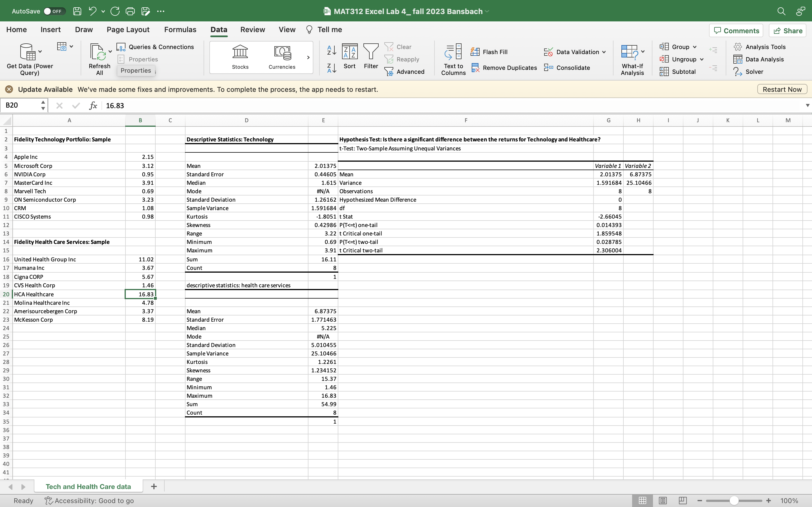Select the Tech and Health Care data sheet tab
Screen dimensions: 812x507
[x=88, y=486]
